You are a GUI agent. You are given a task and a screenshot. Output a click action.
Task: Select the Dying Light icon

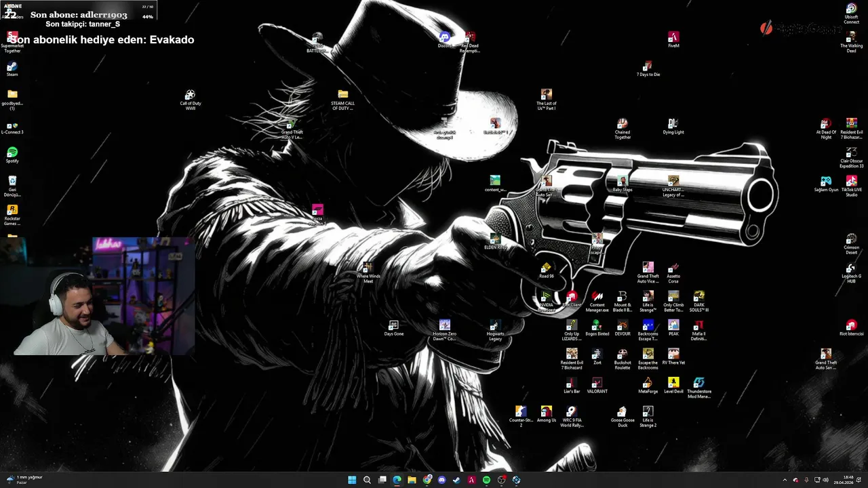tap(673, 126)
